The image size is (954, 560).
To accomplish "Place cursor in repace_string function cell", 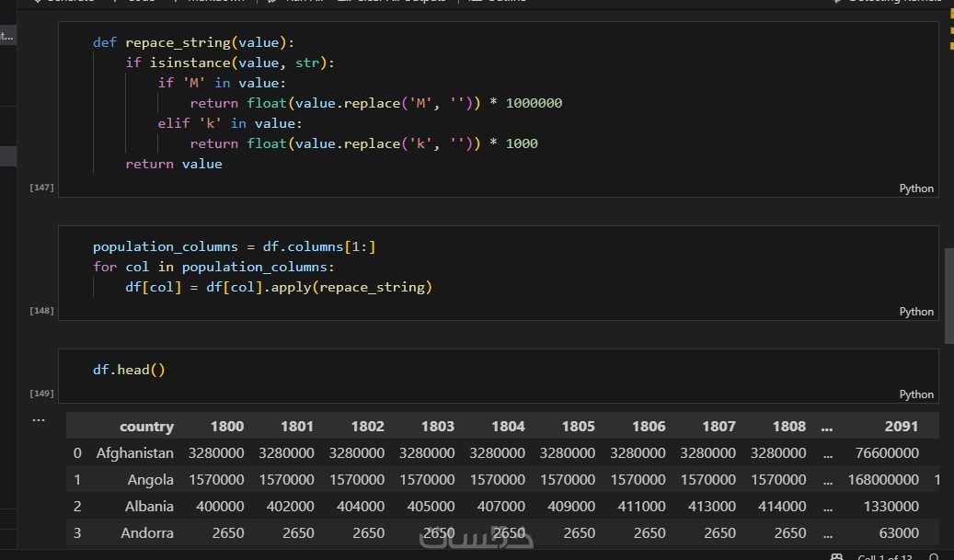I will (x=498, y=109).
